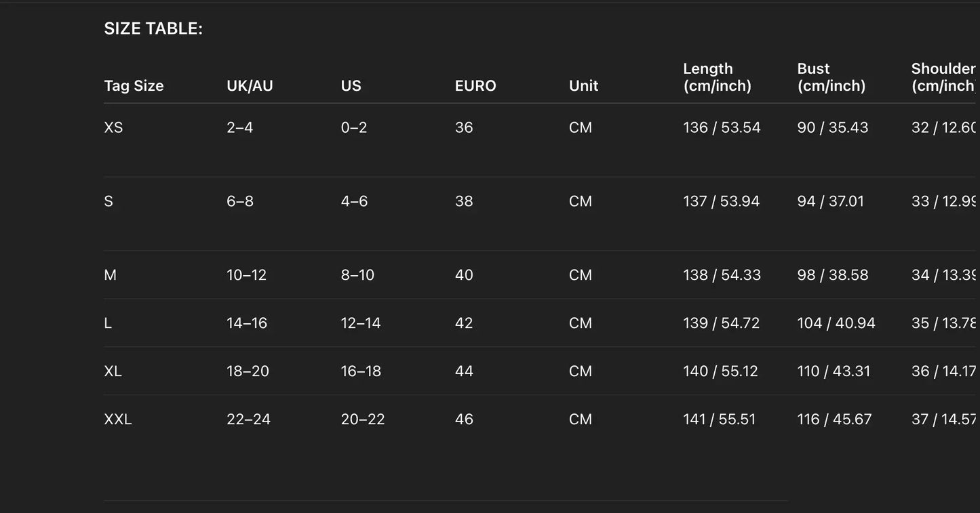Click the UK/AU column header

click(250, 86)
